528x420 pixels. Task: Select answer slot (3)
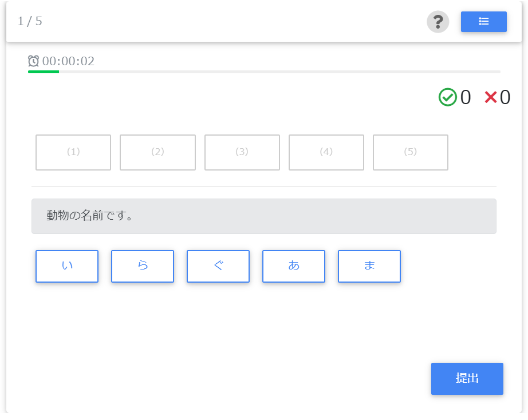coord(242,152)
